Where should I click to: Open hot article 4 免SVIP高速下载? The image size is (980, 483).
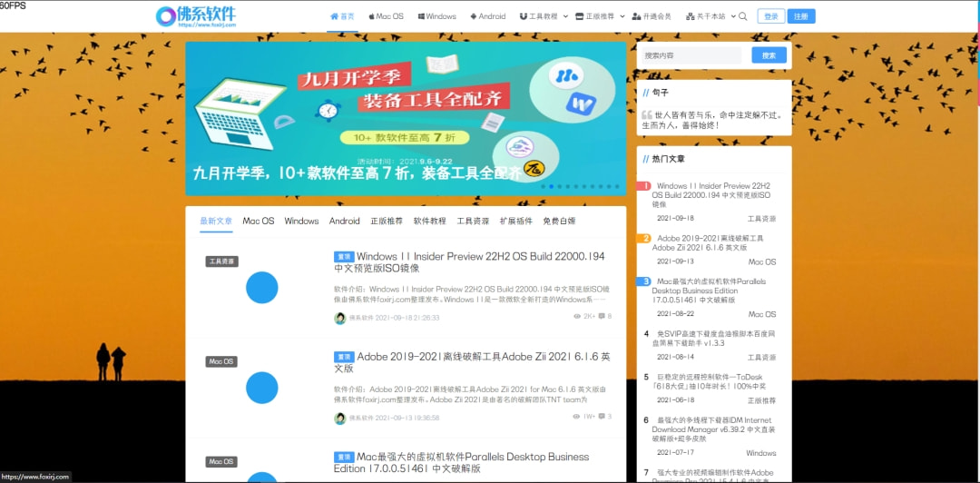(x=714, y=339)
